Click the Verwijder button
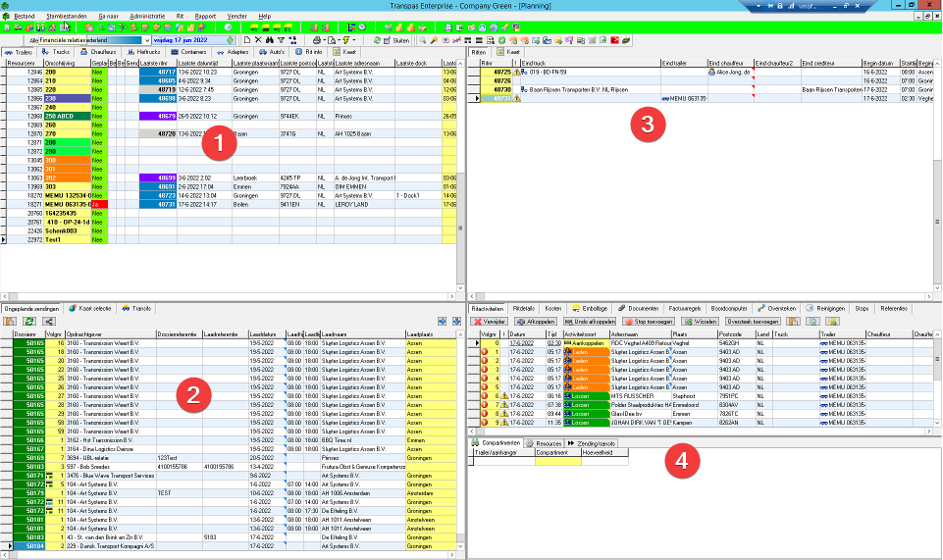This screenshot has width=943, height=560. 489,322
